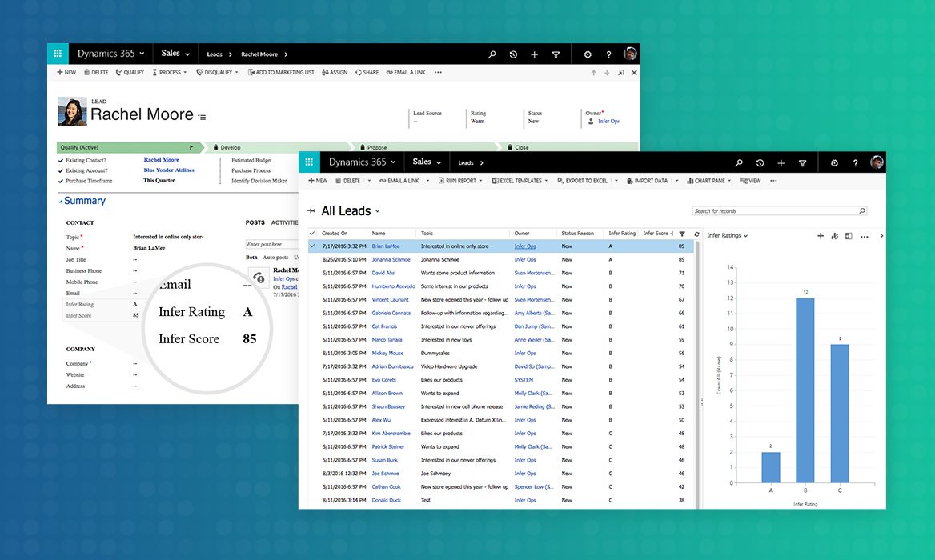Click chart bar for rating A
Viewport: 935px width, 560px height.
pos(771,467)
